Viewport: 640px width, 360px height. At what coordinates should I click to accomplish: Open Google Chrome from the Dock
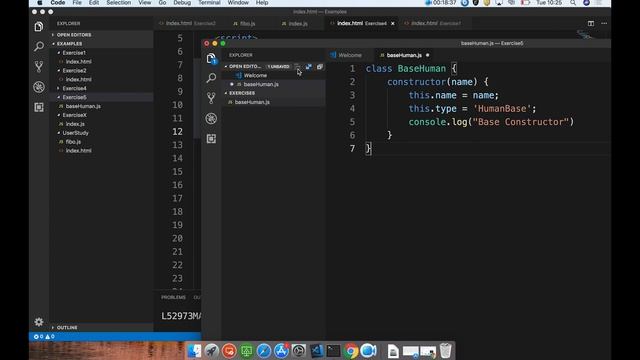[x=351, y=351]
